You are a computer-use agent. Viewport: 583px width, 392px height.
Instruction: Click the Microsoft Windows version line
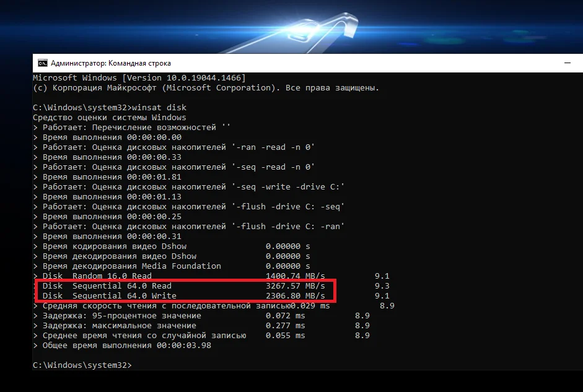[x=139, y=77]
